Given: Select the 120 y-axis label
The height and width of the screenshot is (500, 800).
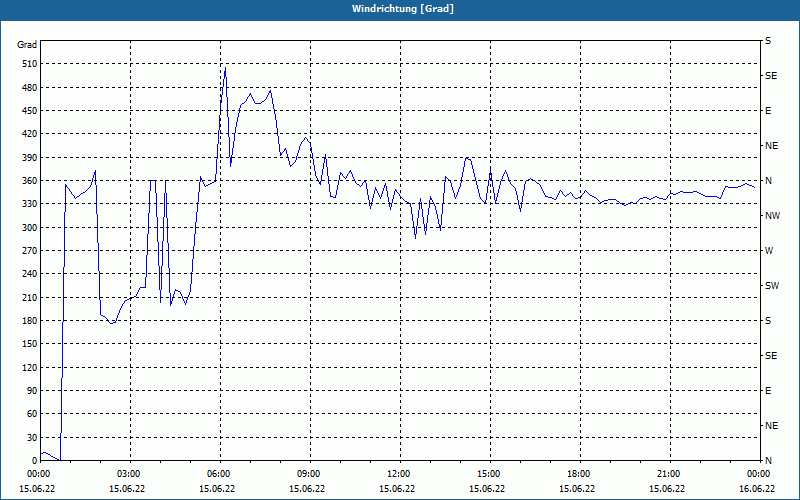Looking at the screenshot, I should [x=29, y=367].
